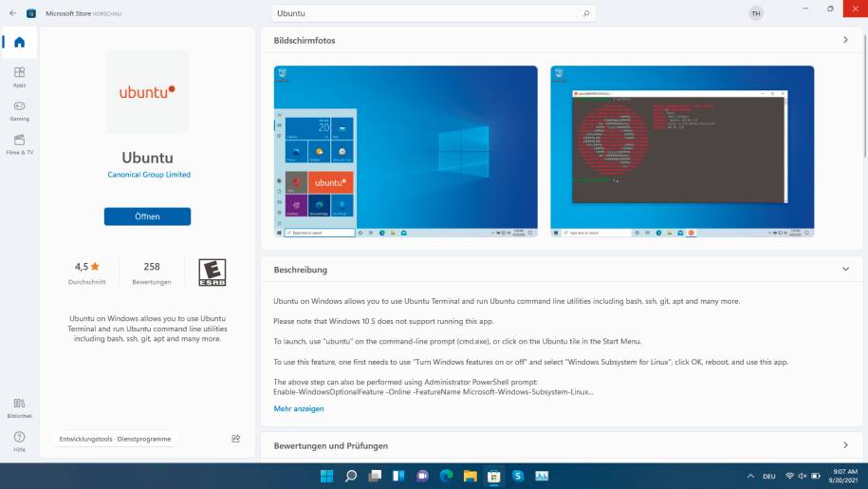Click the Ubuntu app title text
This screenshot has height=489, width=868.
coord(147,158)
